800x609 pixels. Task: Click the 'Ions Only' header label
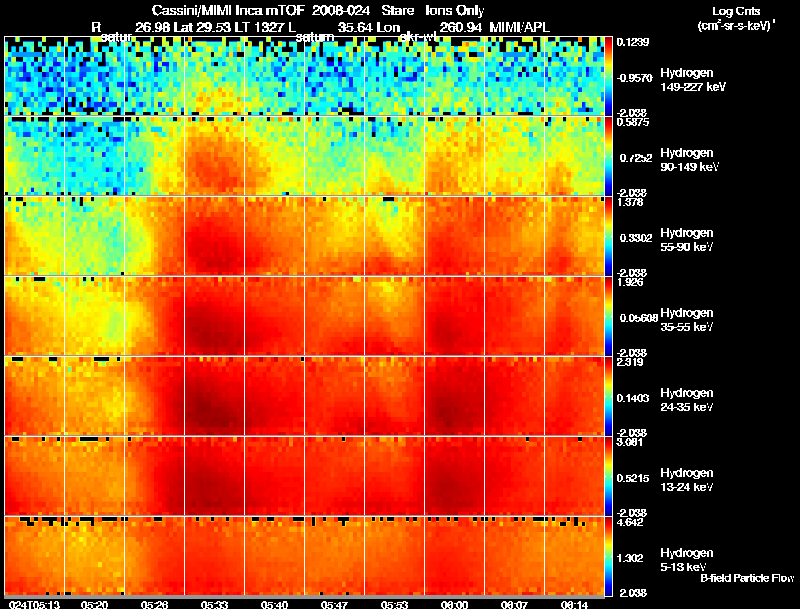click(x=454, y=11)
